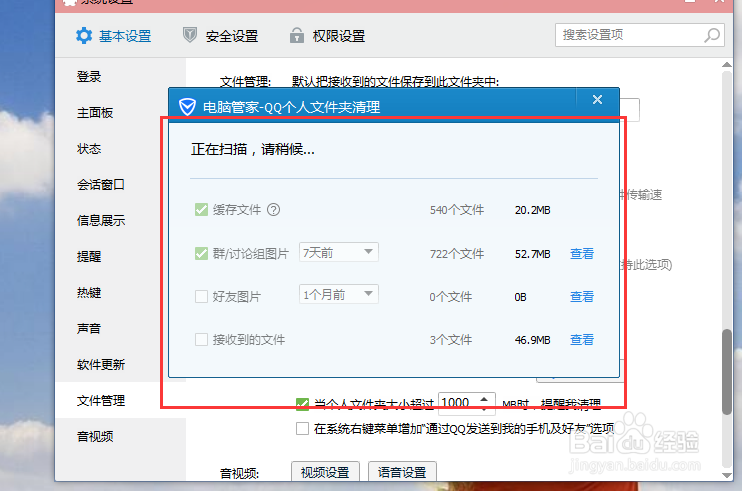Click the 电脑管家 shield logo icon
Image resolution: width=742 pixels, height=491 pixels.
[x=187, y=106]
